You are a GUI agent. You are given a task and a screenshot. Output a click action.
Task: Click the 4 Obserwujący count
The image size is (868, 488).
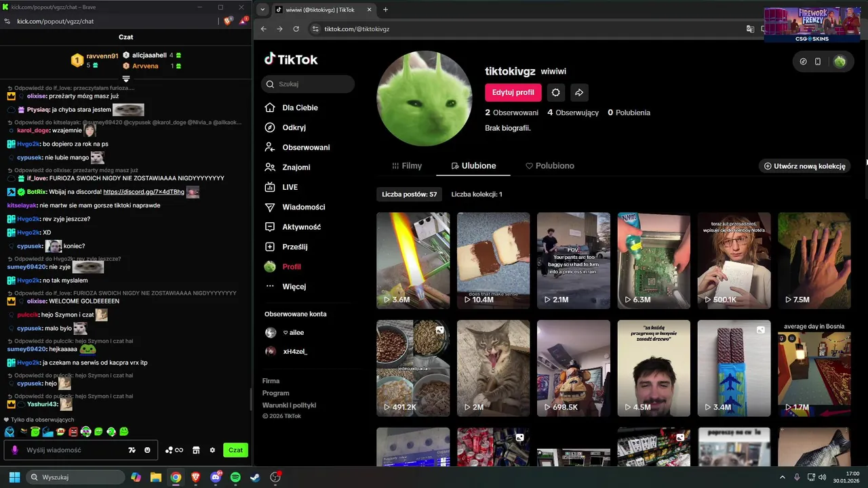[x=573, y=113]
